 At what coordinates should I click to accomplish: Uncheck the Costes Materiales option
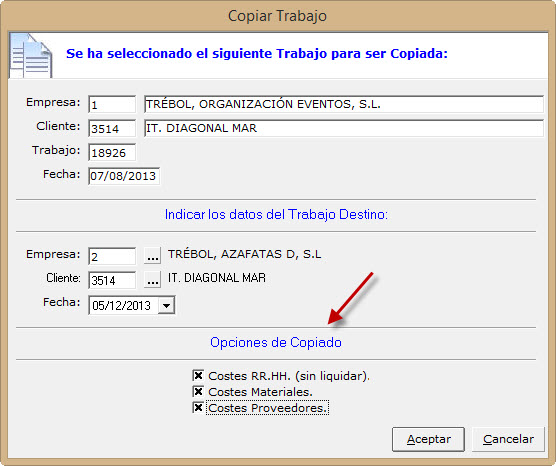pos(198,392)
